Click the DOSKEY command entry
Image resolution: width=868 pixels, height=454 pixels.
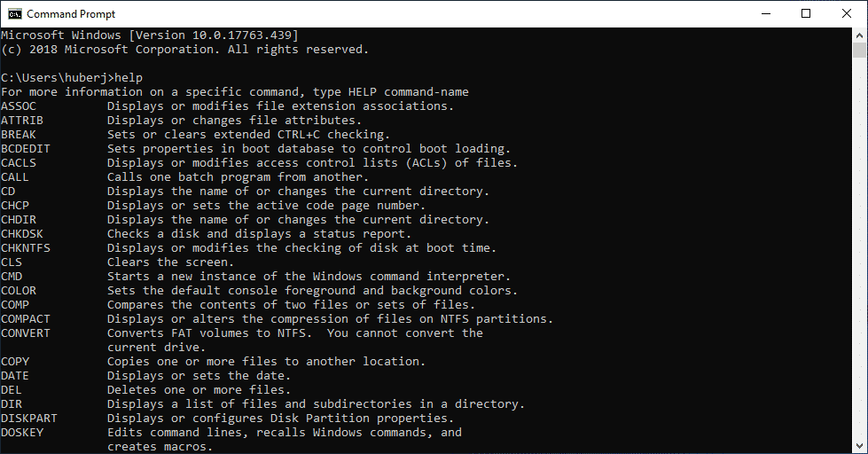tap(231, 439)
